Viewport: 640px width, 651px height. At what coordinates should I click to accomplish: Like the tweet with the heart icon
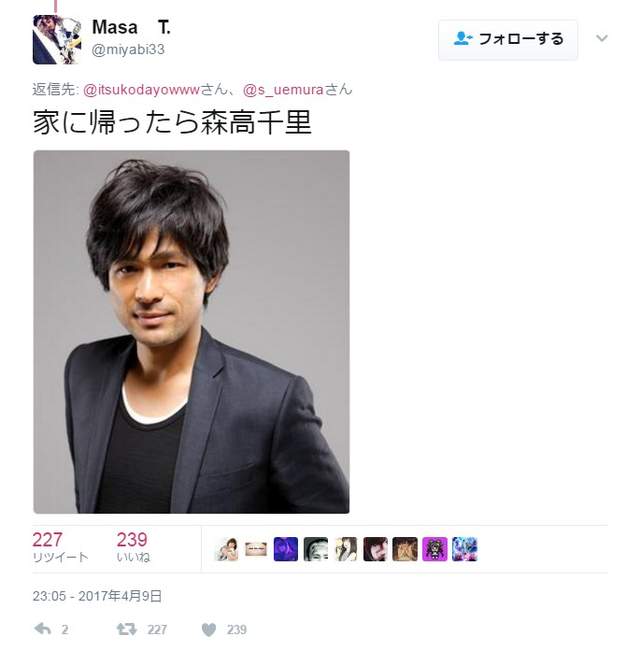[x=209, y=629]
